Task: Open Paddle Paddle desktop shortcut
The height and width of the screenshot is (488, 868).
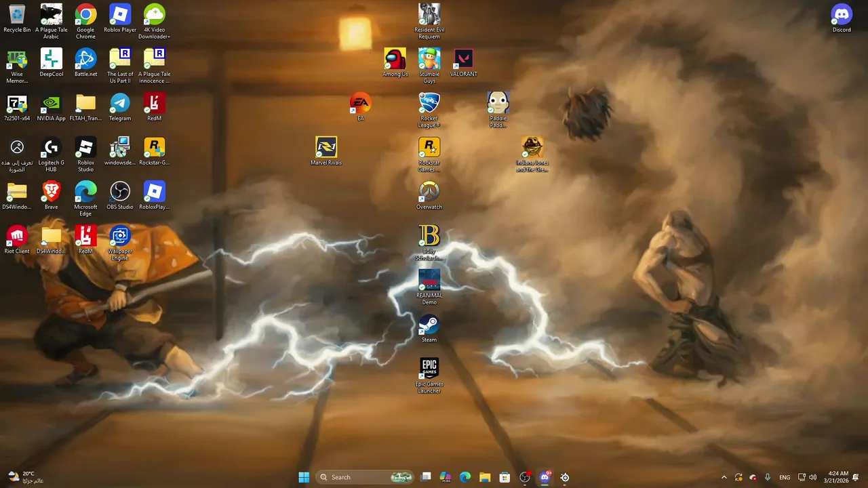Action: coord(498,110)
